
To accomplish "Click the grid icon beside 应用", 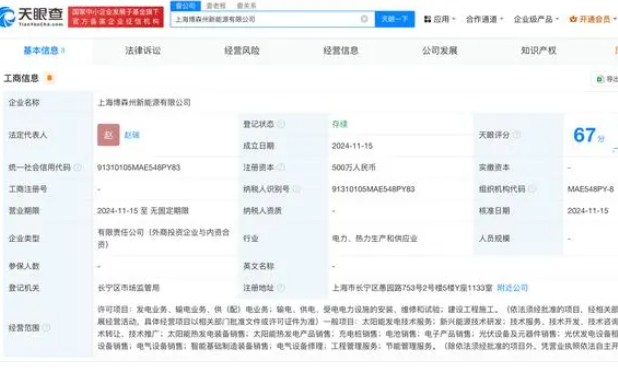I will point(427,19).
